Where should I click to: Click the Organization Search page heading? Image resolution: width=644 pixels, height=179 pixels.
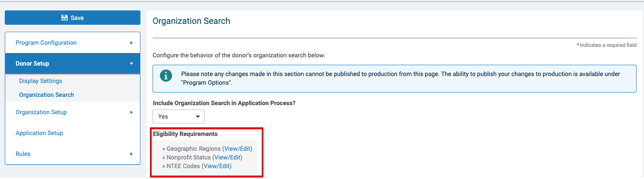[191, 21]
